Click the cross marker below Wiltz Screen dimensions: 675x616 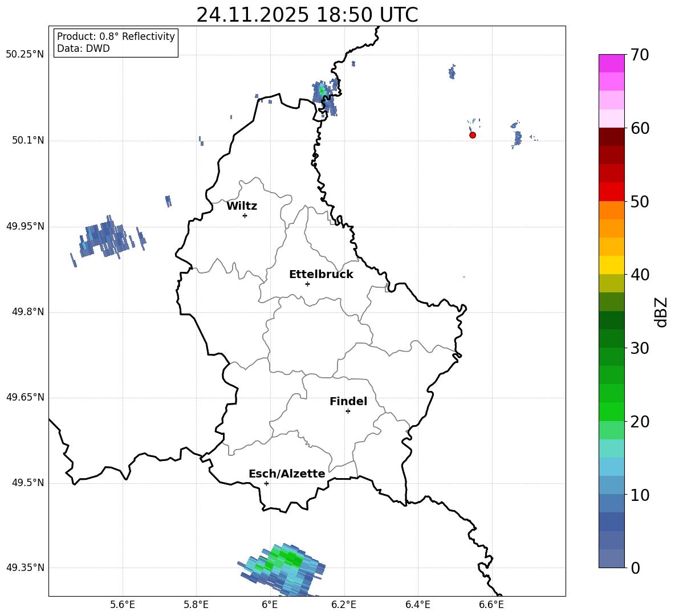(245, 215)
